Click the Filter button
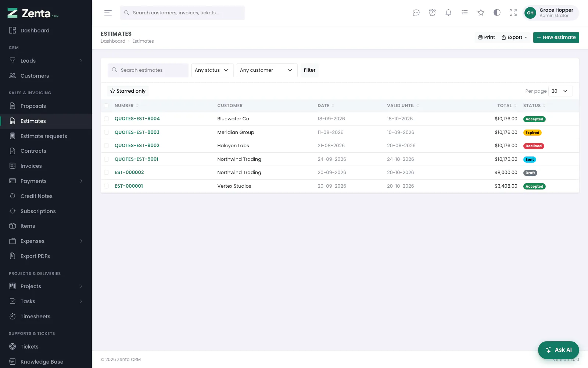The height and width of the screenshot is (368, 588). pos(309,70)
